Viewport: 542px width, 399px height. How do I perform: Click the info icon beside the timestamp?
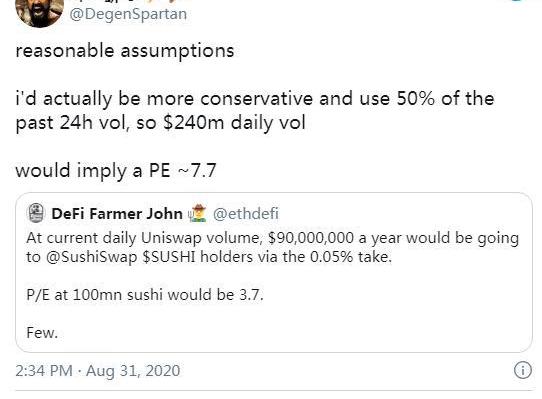pyautogui.click(x=523, y=370)
